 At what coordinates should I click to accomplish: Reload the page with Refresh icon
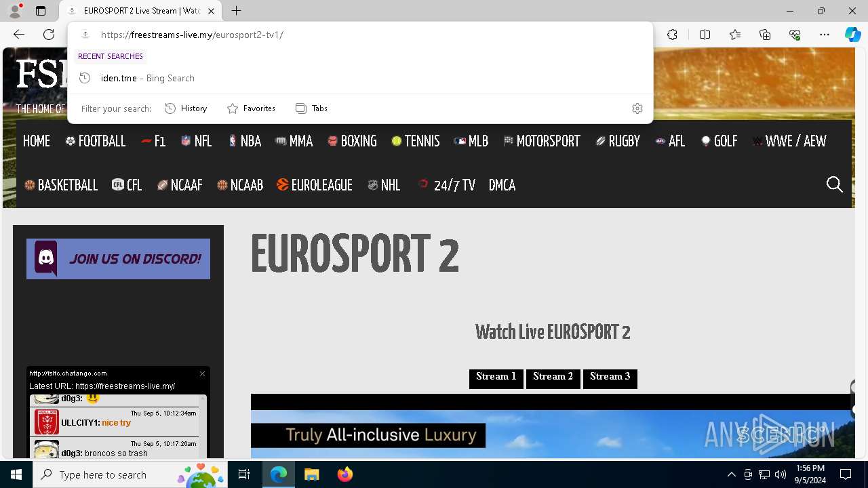49,35
